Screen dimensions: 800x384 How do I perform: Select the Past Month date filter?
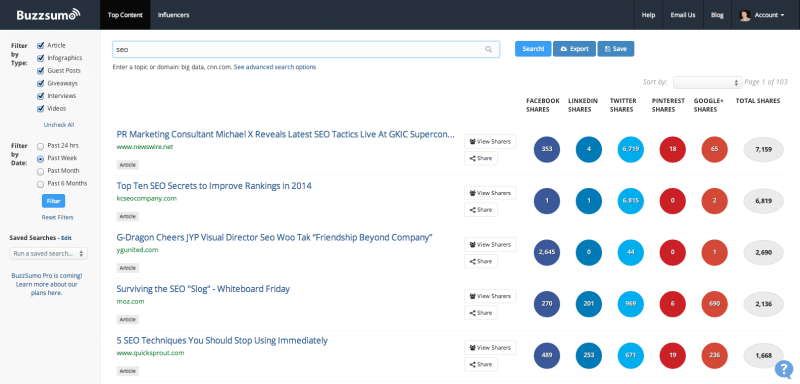tap(40, 171)
